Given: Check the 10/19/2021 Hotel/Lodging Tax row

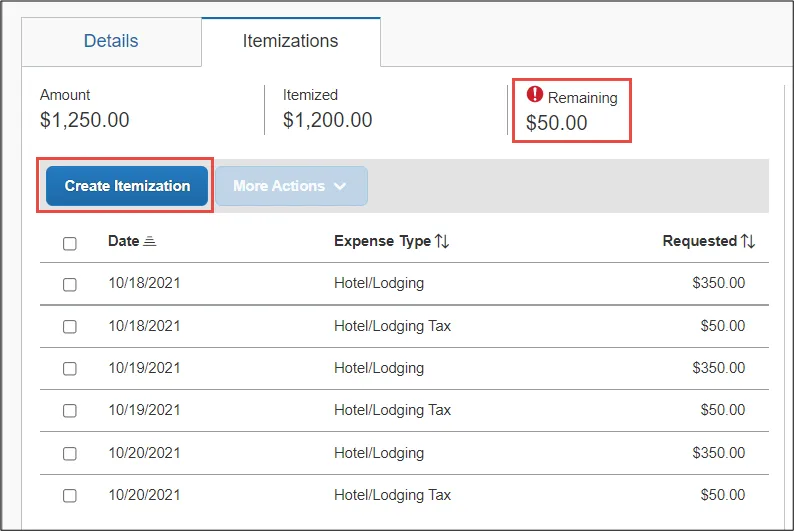Looking at the screenshot, I should (70, 411).
